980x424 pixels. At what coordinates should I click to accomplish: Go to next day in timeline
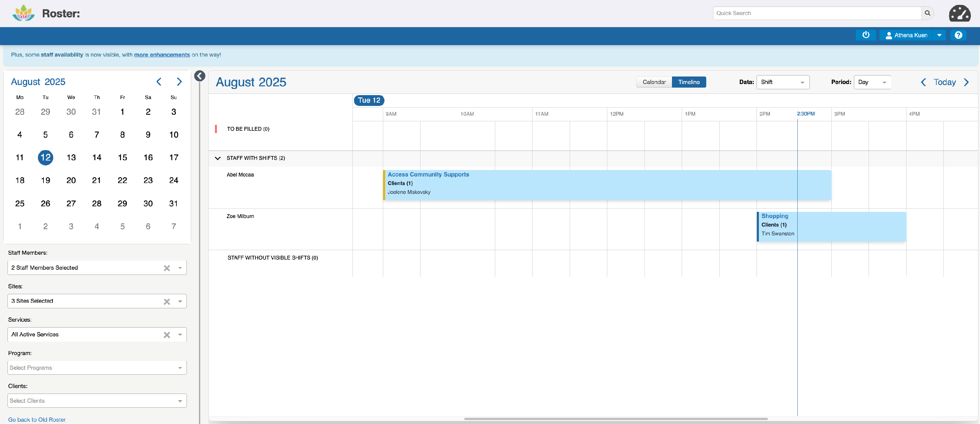966,82
